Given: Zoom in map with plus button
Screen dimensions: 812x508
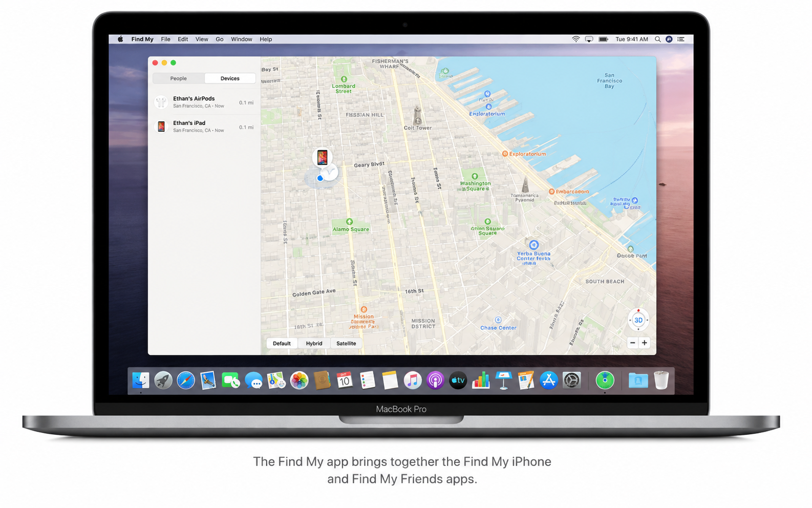Looking at the screenshot, I should click(x=645, y=343).
